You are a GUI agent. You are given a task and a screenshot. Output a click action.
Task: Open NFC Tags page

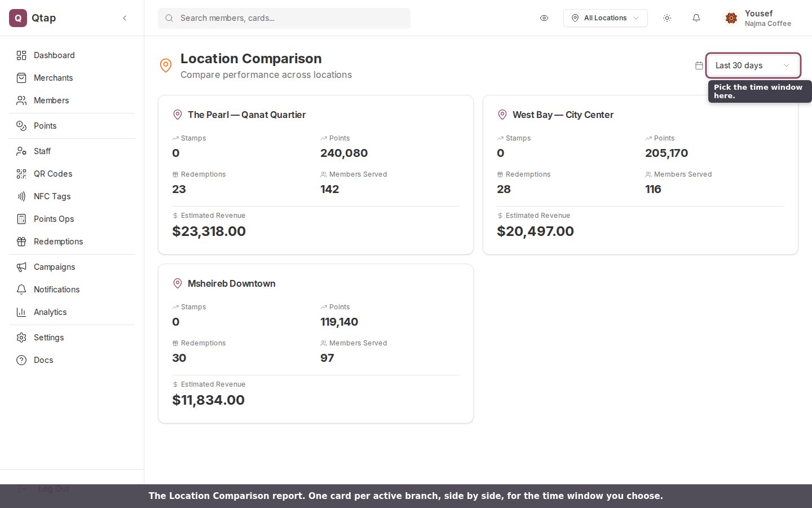pyautogui.click(x=72, y=196)
